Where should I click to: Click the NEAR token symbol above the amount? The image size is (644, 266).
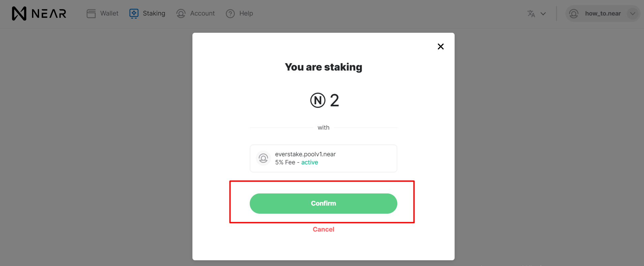317,100
